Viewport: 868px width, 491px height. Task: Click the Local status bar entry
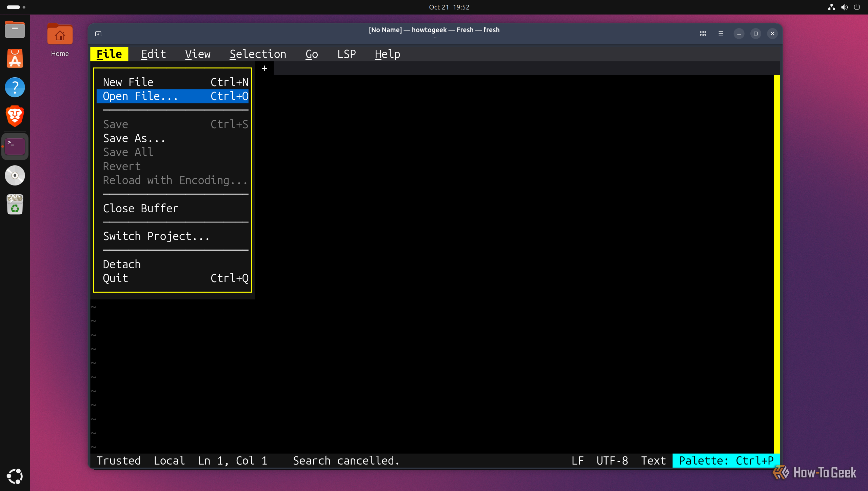point(169,460)
